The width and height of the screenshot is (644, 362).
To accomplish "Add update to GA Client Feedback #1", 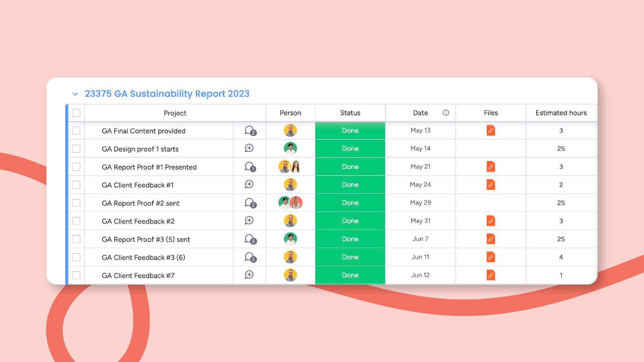I will click(x=249, y=184).
